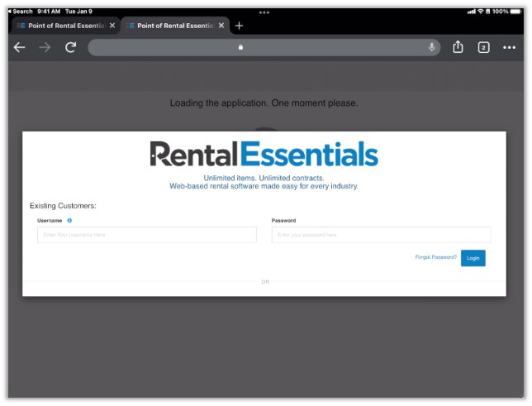The width and height of the screenshot is (532, 406).
Task: Open the share sheet icon
Action: (x=458, y=47)
